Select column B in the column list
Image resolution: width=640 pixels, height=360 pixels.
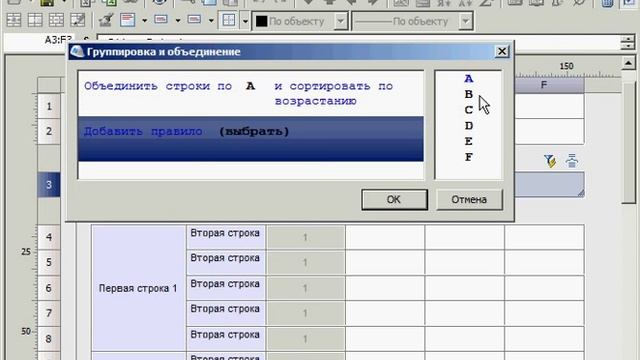[469, 94]
